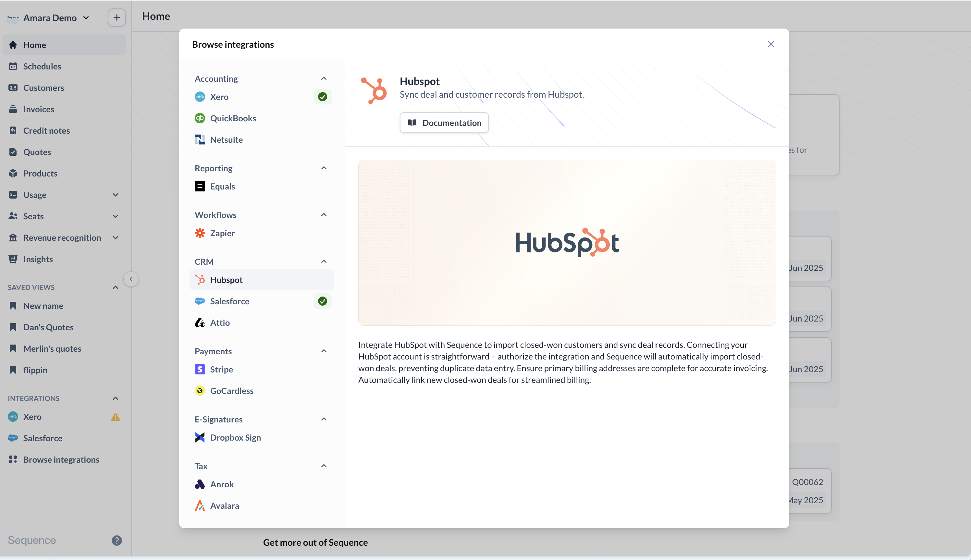Click the Stripe logo icon
Screen dimensions: 971x560
[200, 369]
